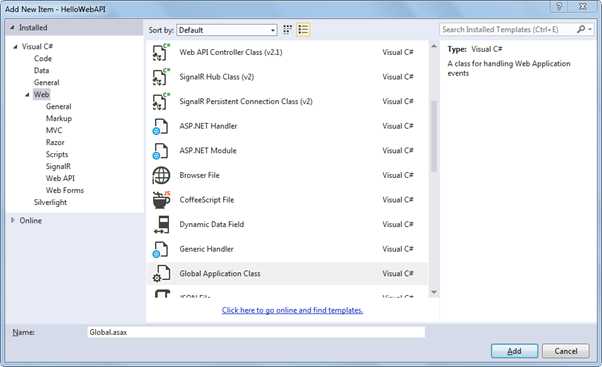Select the Web API category
Screen dimensions: 602x367
click(60, 178)
